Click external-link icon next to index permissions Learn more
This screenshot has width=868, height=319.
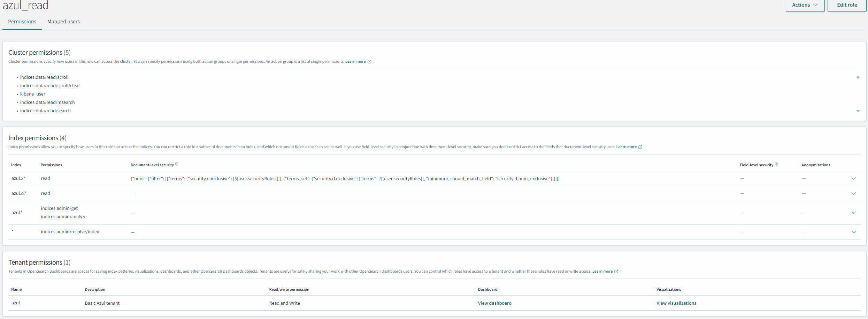[640, 147]
